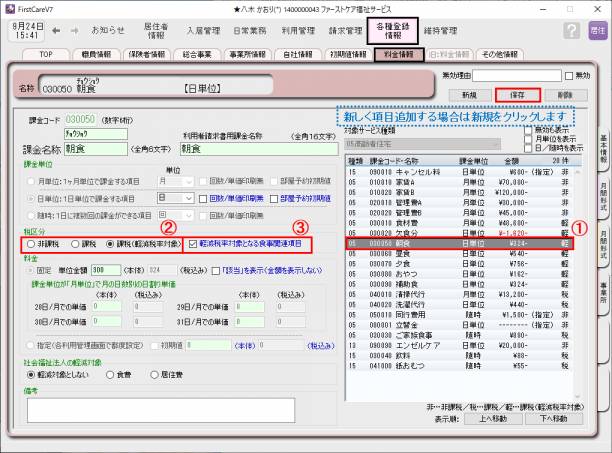Click the 保存 save button
612x453 pixels.
pos(517,94)
